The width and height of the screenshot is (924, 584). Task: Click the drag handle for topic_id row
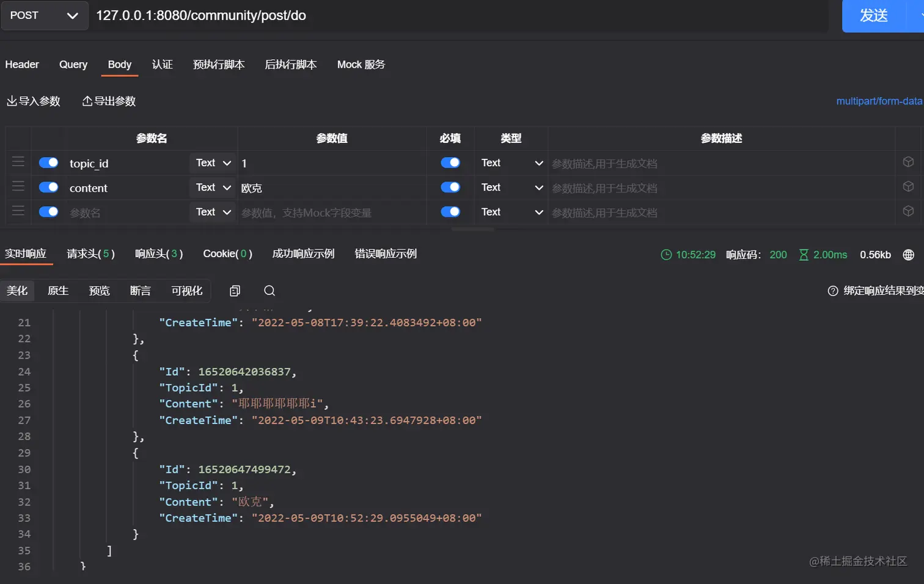click(18, 162)
